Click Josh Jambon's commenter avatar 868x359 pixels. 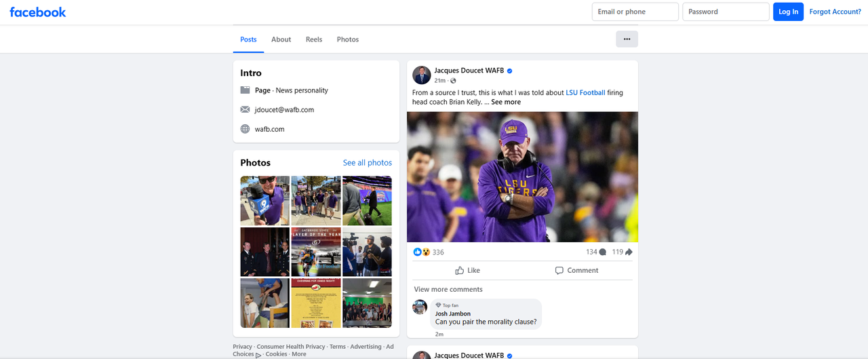(420, 307)
